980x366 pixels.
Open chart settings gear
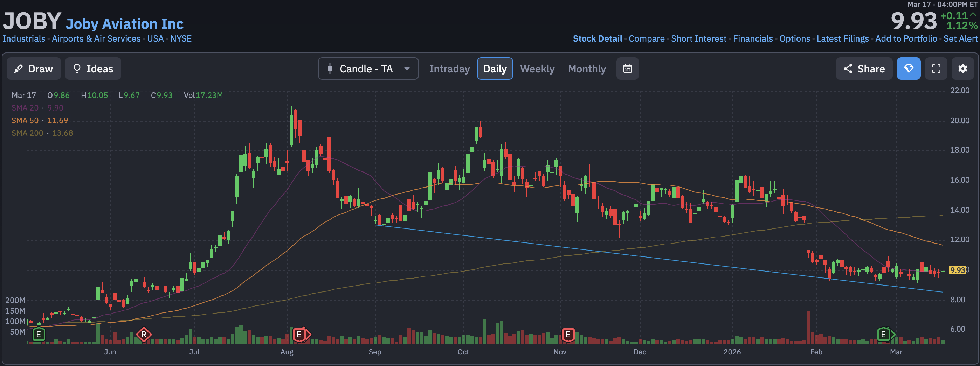click(962, 69)
